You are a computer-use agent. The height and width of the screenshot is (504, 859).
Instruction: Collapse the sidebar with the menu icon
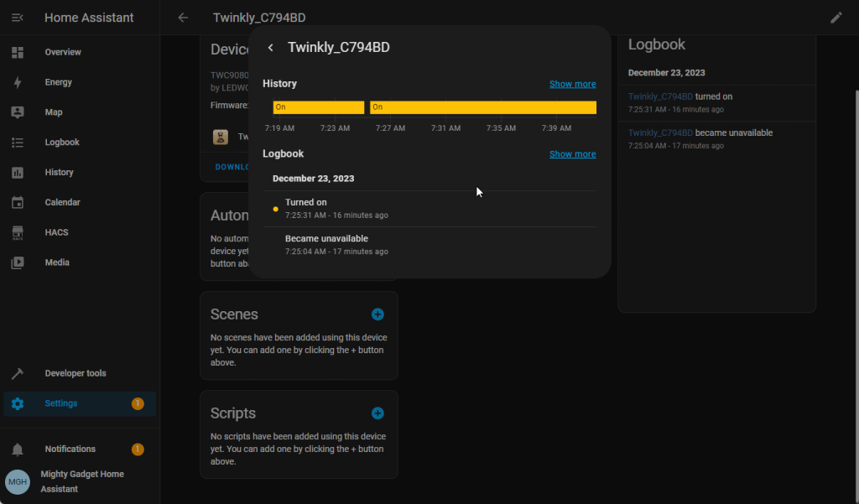18,18
